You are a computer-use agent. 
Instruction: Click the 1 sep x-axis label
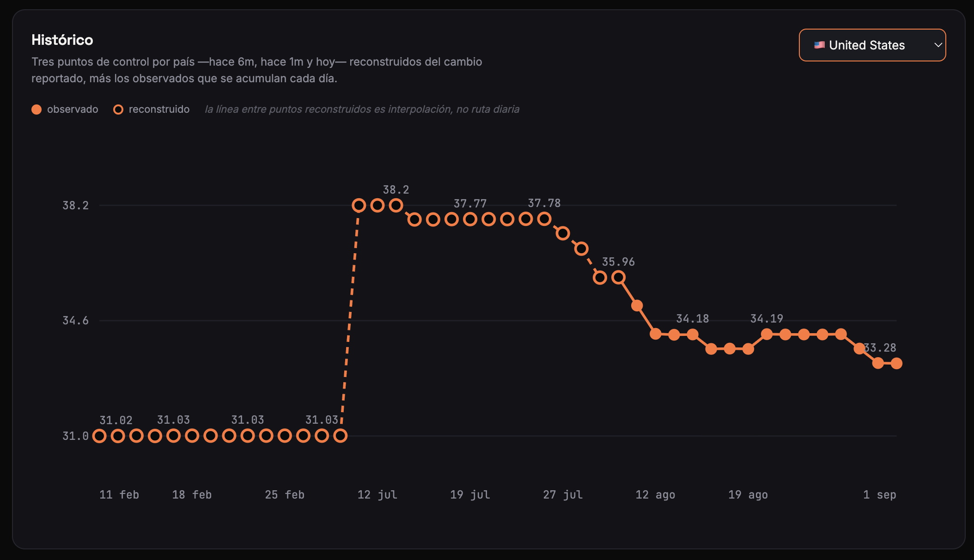pyautogui.click(x=880, y=495)
